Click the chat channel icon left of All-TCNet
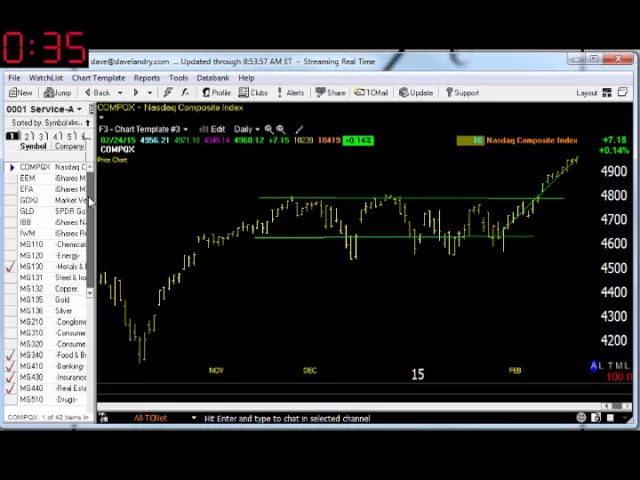 pyautogui.click(x=103, y=418)
